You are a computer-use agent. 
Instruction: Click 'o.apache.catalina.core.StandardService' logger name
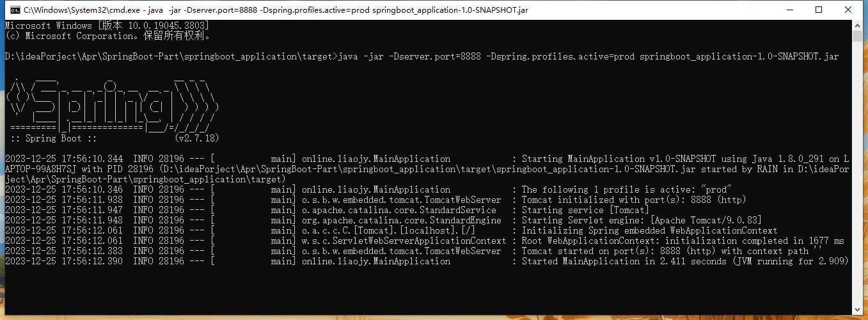click(x=398, y=210)
